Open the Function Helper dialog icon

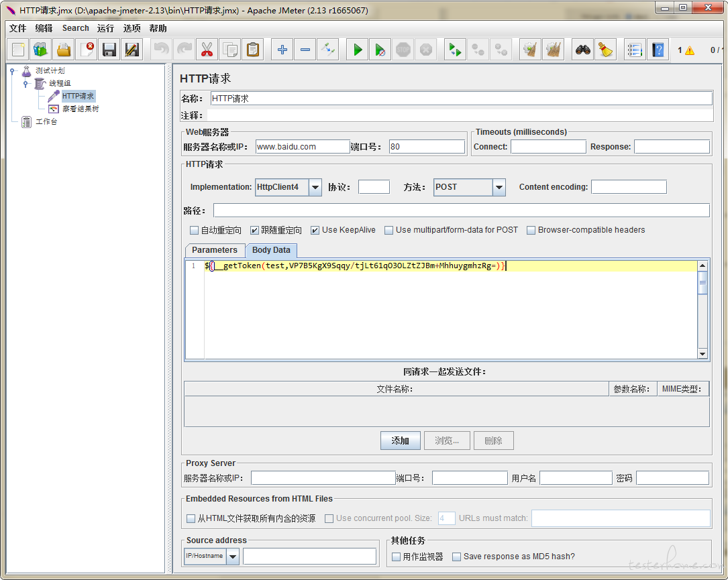[x=635, y=50]
